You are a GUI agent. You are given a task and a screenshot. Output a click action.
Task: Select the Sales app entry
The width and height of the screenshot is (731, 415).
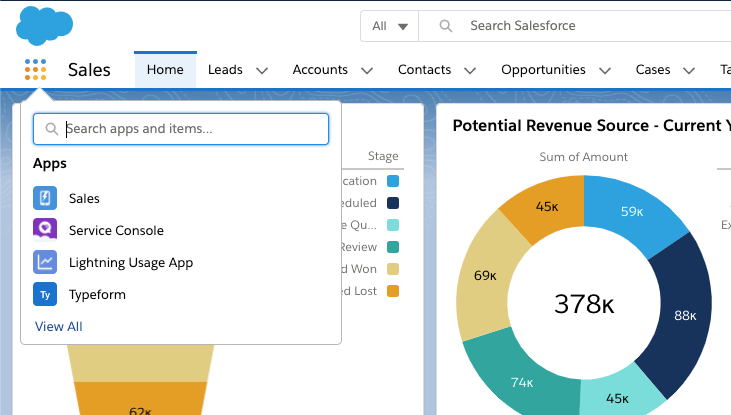pos(181,198)
